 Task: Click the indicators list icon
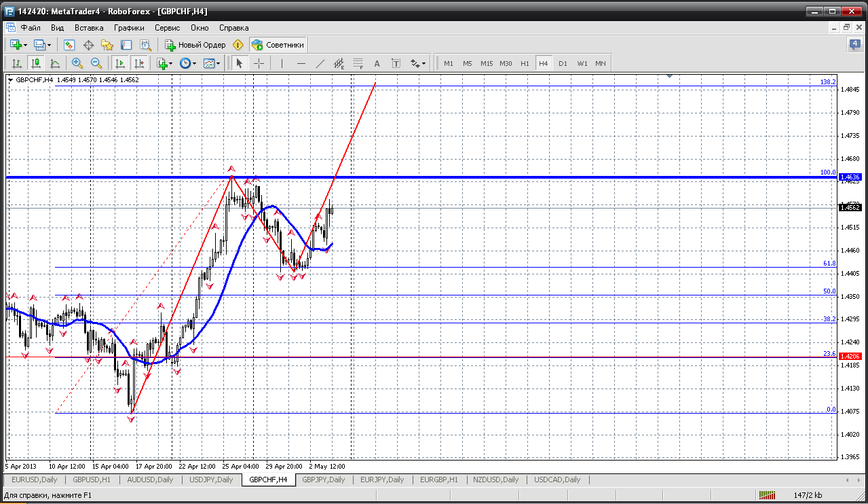(x=162, y=63)
